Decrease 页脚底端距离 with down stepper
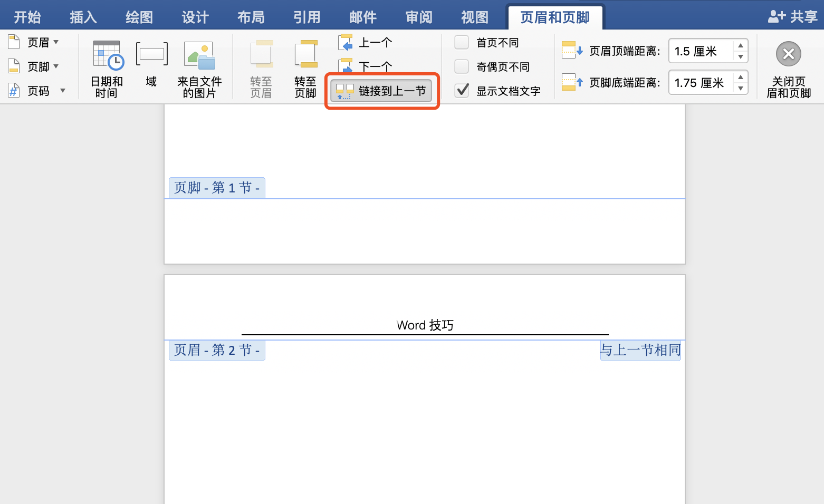 tap(741, 88)
